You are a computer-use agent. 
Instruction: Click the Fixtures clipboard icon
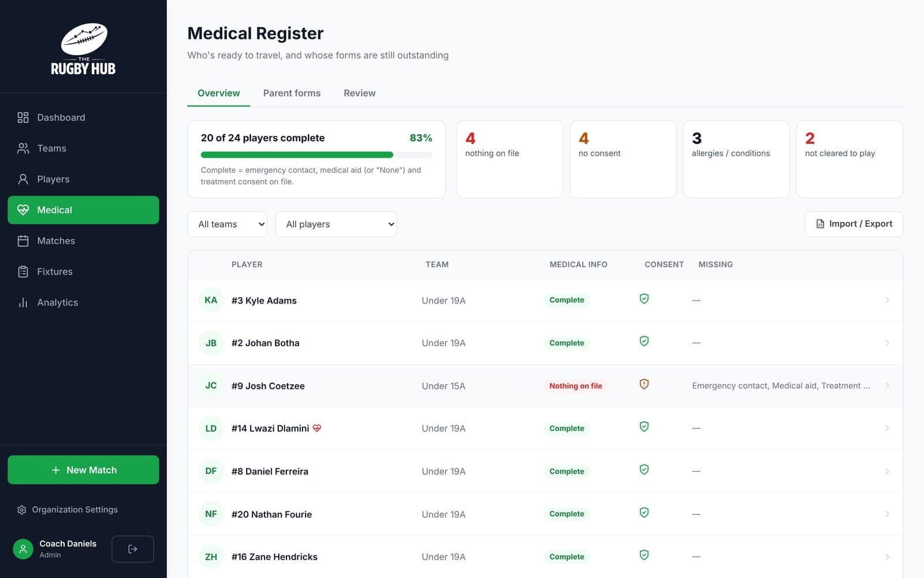pyautogui.click(x=23, y=272)
